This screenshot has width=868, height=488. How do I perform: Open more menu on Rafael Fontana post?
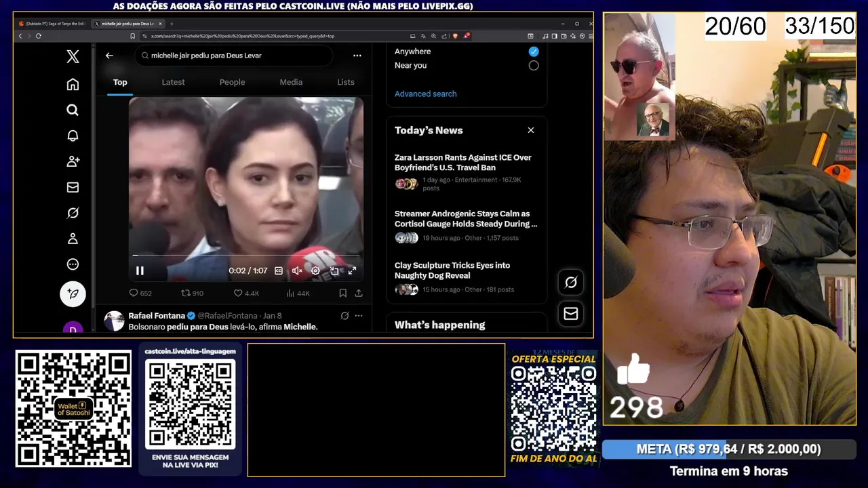tap(359, 316)
